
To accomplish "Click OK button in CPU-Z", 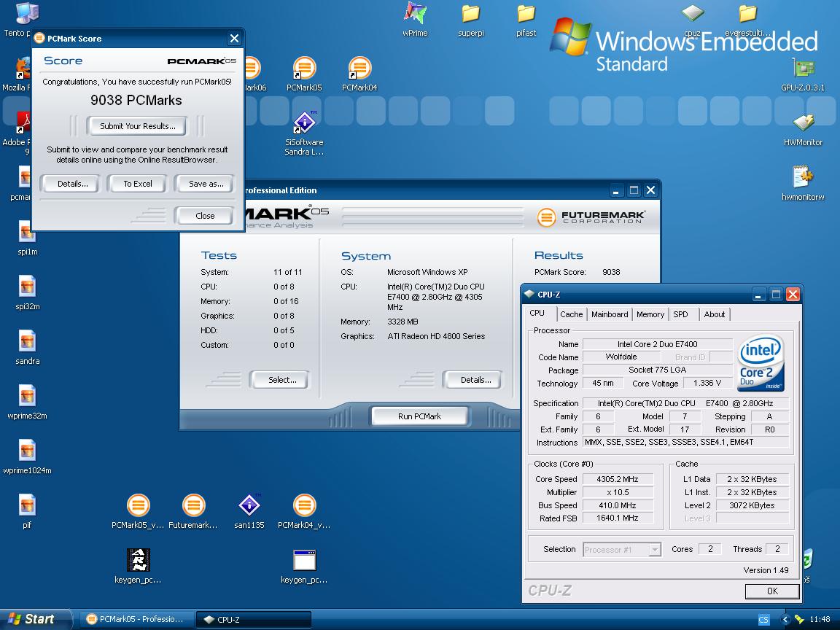I will pyautogui.click(x=772, y=591).
